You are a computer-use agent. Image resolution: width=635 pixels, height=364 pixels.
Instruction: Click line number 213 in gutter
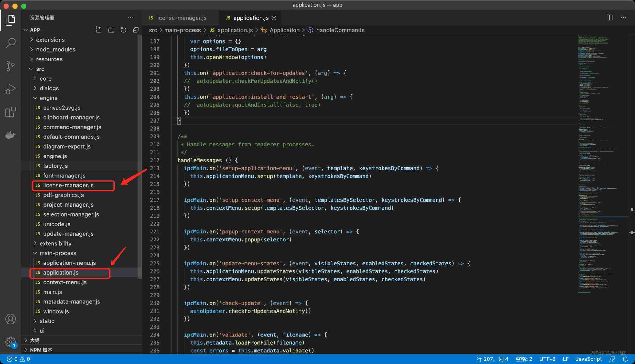coord(155,168)
